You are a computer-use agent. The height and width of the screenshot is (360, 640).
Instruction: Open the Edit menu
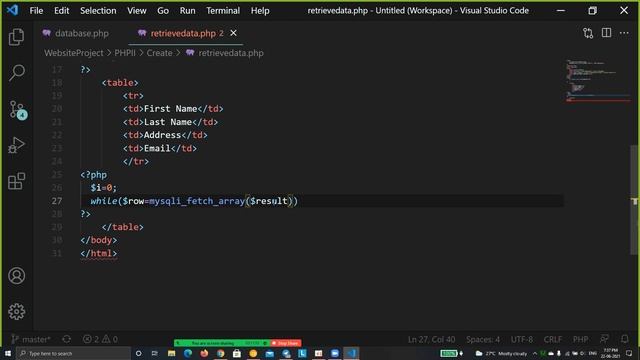click(62, 11)
